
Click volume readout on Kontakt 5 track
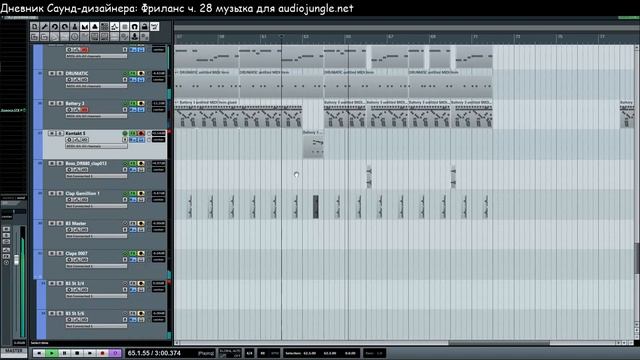click(x=158, y=133)
